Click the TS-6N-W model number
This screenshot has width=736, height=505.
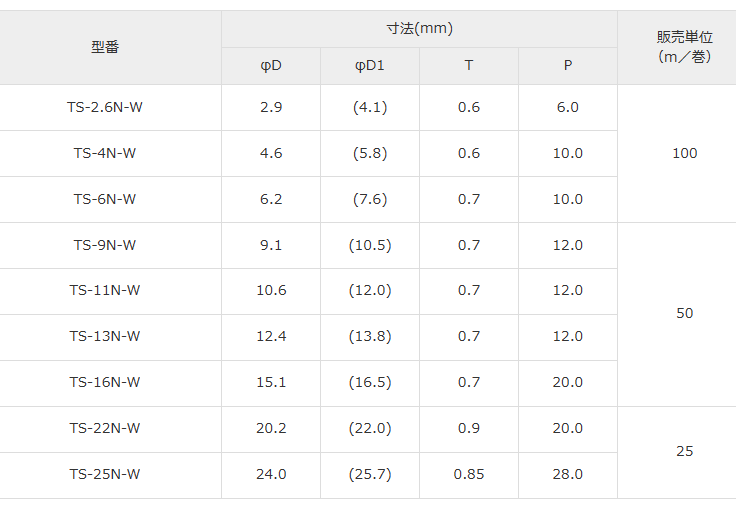point(105,199)
